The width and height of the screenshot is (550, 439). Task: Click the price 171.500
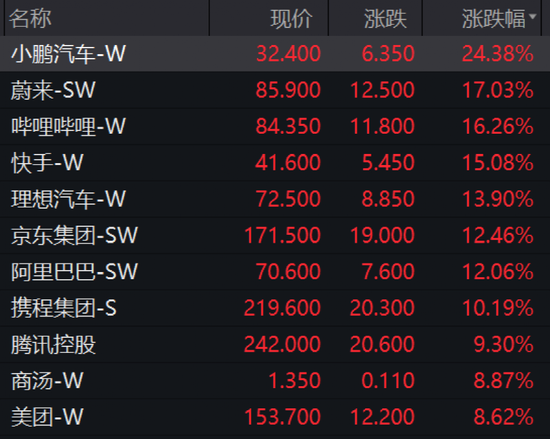click(282, 235)
